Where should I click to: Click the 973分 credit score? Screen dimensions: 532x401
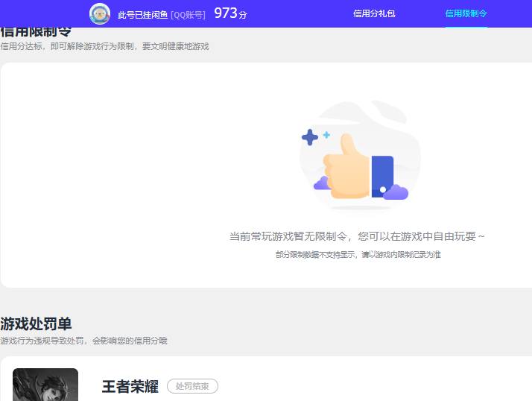[x=231, y=13]
